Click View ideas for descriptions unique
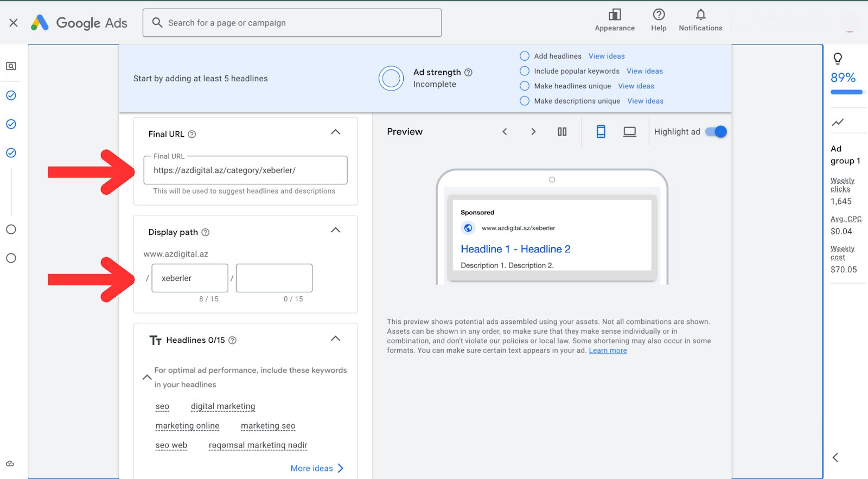Image resolution: width=868 pixels, height=479 pixels. click(x=645, y=101)
